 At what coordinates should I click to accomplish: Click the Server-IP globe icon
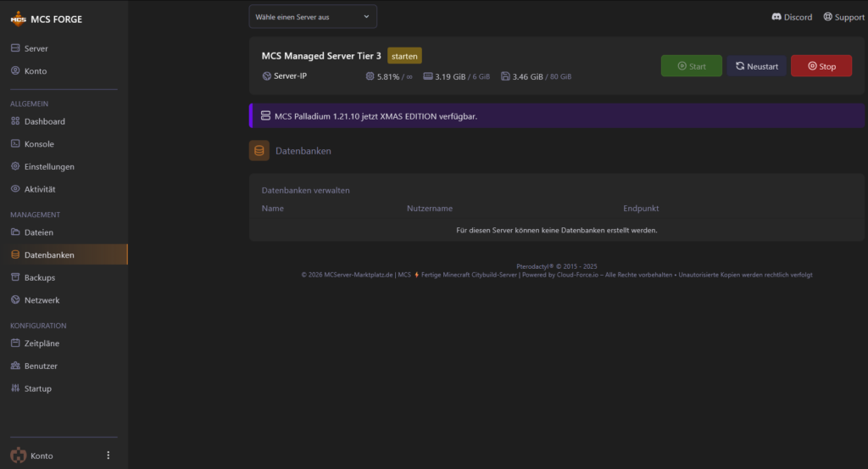tap(267, 75)
